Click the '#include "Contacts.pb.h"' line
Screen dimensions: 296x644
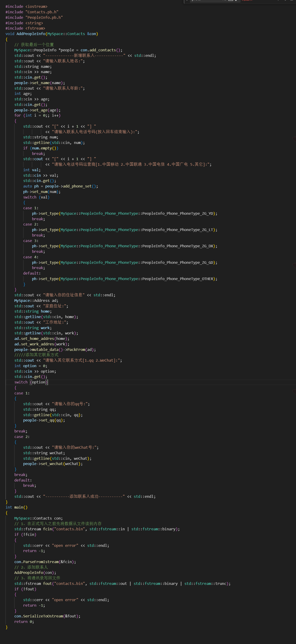[x=32, y=12]
